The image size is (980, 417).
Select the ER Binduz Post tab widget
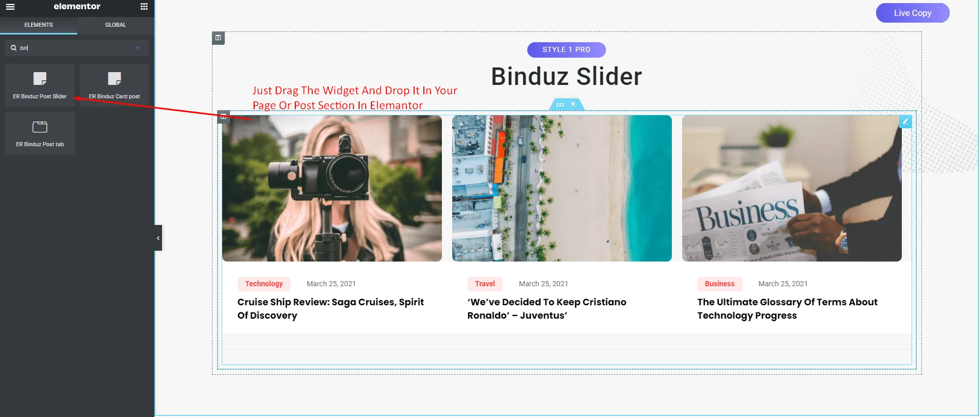tap(40, 133)
